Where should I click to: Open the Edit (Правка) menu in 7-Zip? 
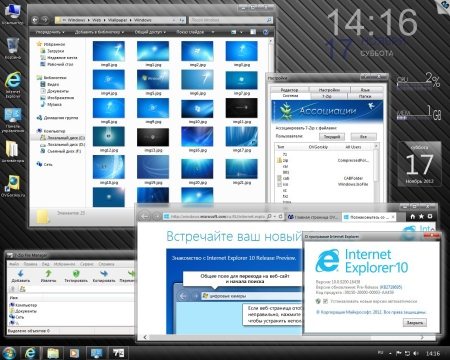[30, 264]
